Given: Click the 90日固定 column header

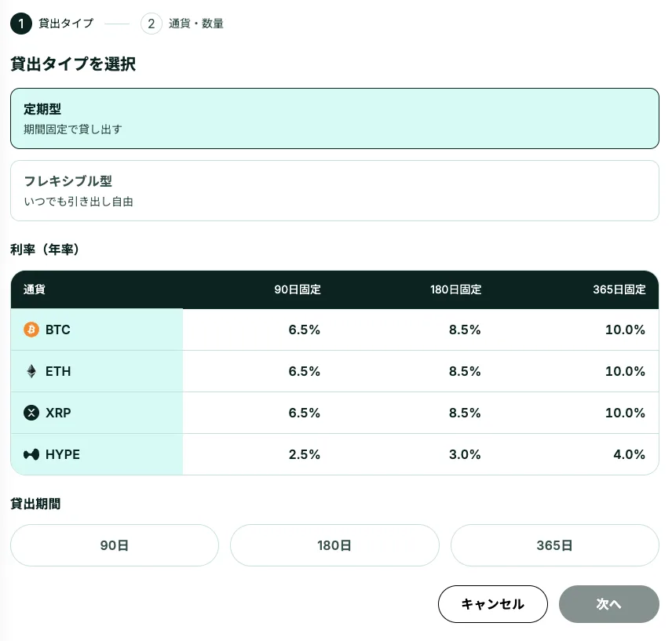Looking at the screenshot, I should tap(298, 290).
